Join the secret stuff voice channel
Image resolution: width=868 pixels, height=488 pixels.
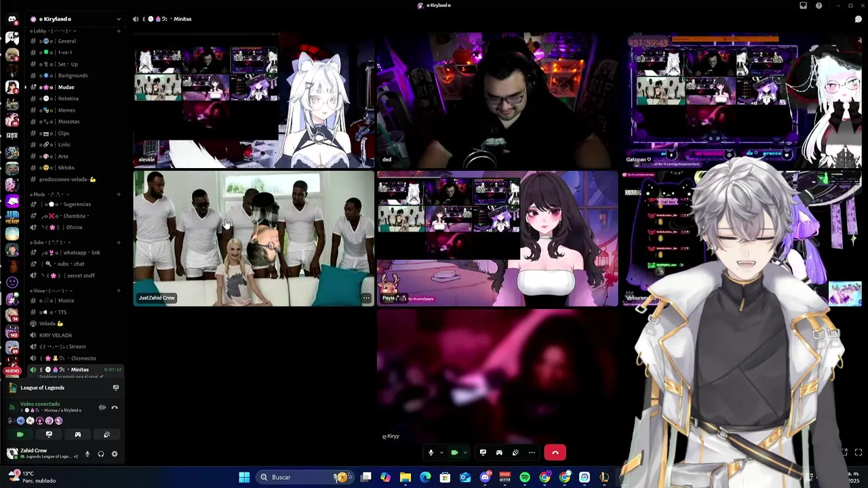pos(75,275)
